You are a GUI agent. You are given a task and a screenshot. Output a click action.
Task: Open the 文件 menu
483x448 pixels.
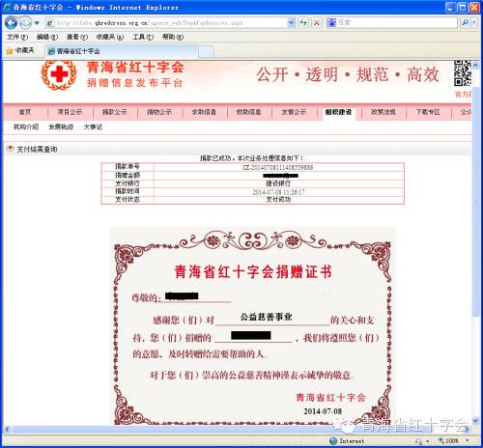(17, 37)
